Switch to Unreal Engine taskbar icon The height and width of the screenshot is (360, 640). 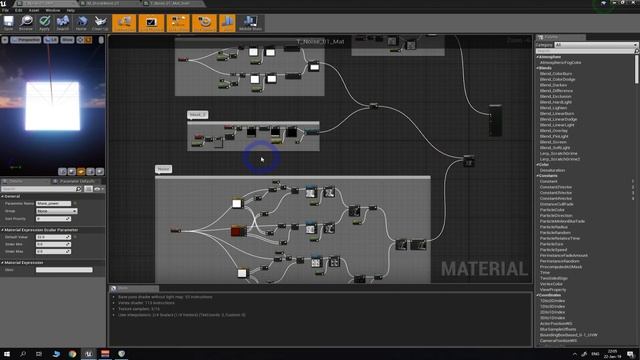pyautogui.click(x=89, y=354)
